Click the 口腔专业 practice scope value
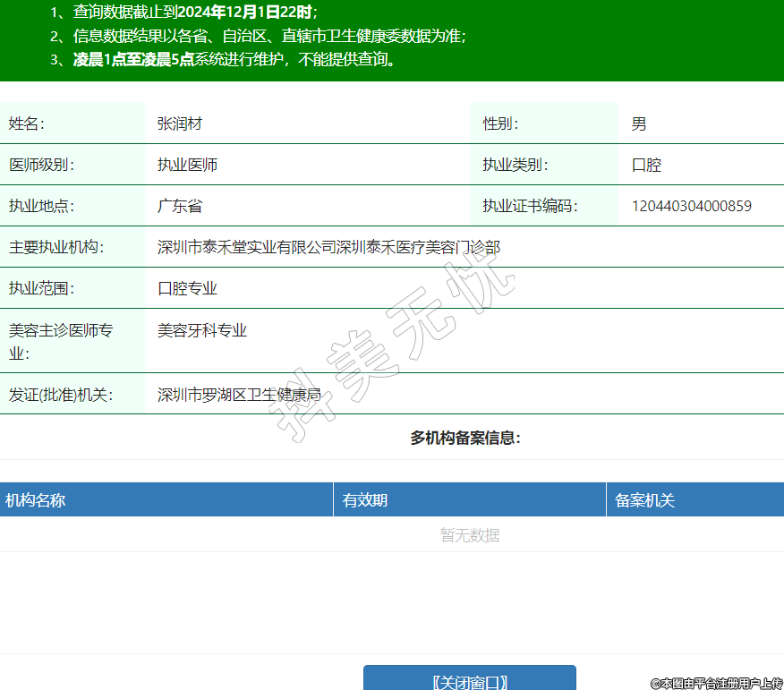The image size is (784, 690). click(188, 288)
